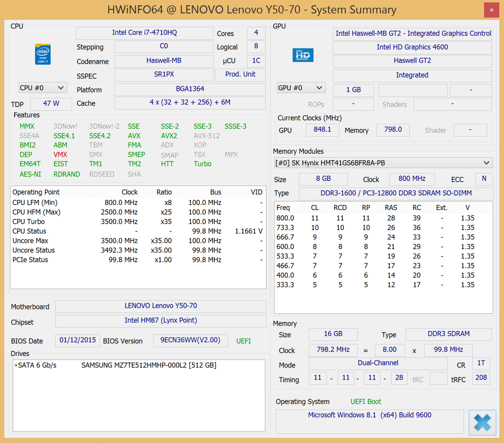The height and width of the screenshot is (443, 504).
Task: Click the blue X close icon button
Action: pos(483,422)
